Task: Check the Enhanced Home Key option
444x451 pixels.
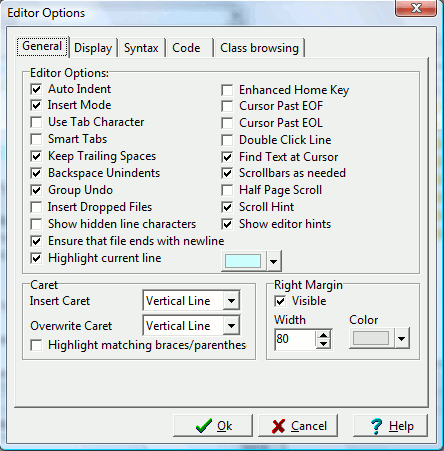Action: (x=227, y=90)
